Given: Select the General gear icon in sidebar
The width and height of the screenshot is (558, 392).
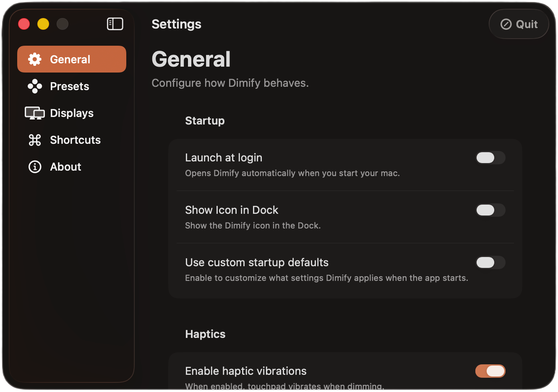Looking at the screenshot, I should [x=34, y=59].
